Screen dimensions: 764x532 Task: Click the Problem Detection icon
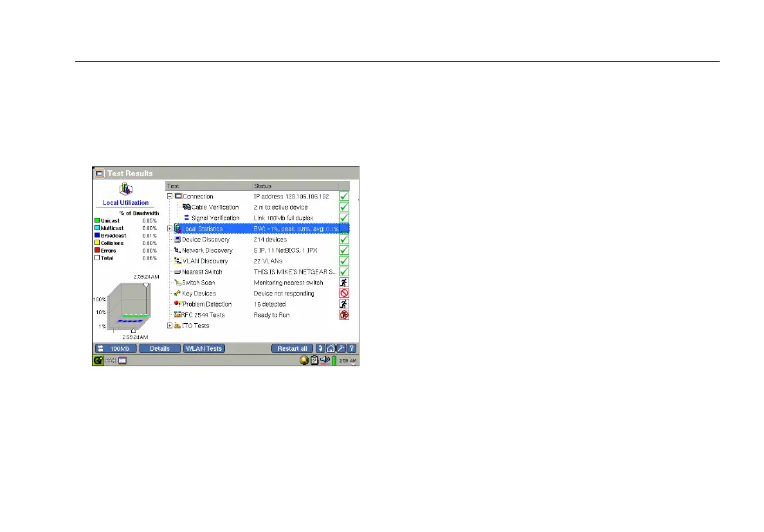[178, 304]
